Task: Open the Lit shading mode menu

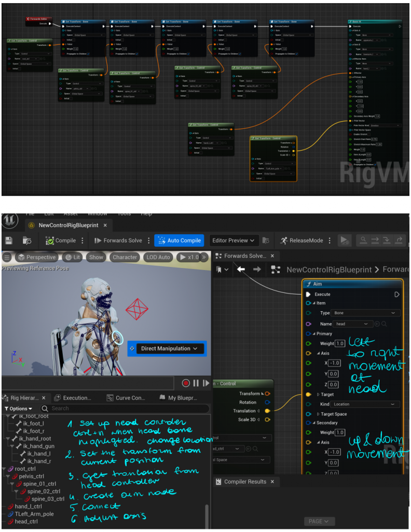Action: click(73, 257)
